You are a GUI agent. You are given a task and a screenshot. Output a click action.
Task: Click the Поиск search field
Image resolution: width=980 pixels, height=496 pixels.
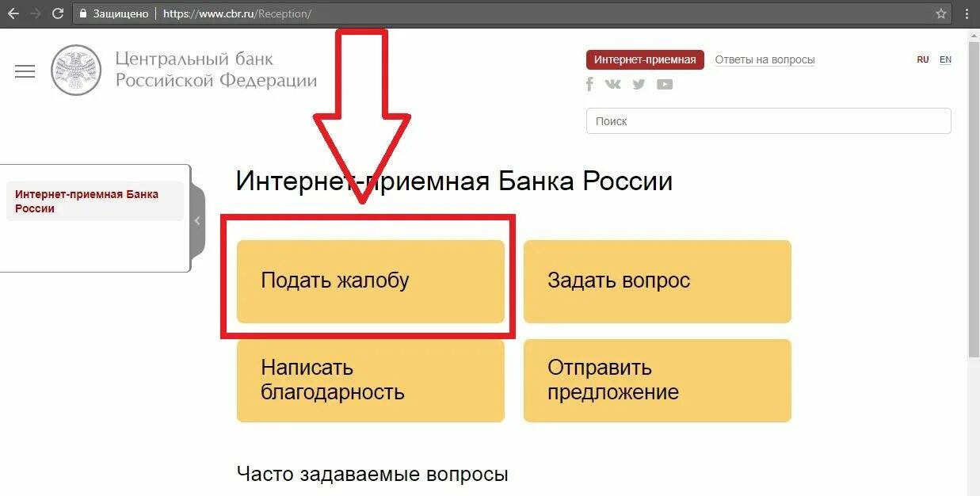(x=768, y=121)
